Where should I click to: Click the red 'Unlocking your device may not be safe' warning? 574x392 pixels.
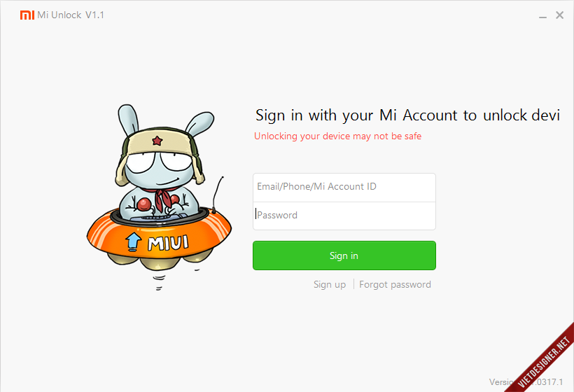(x=337, y=136)
